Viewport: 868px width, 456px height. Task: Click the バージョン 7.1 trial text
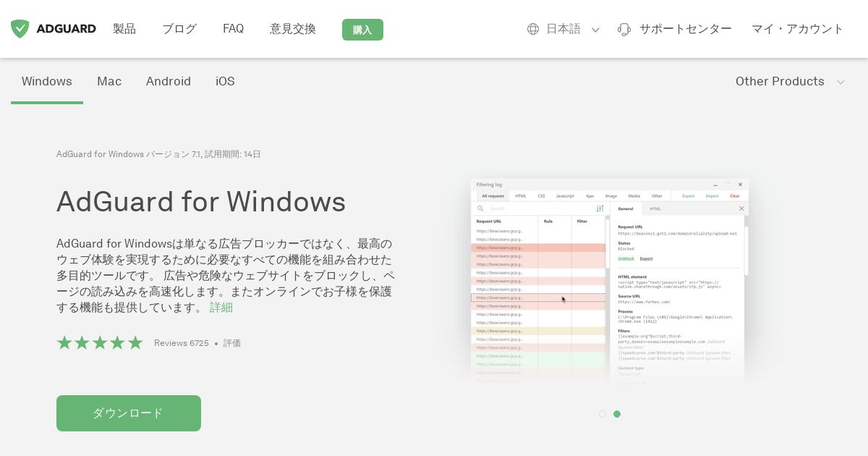tap(158, 154)
